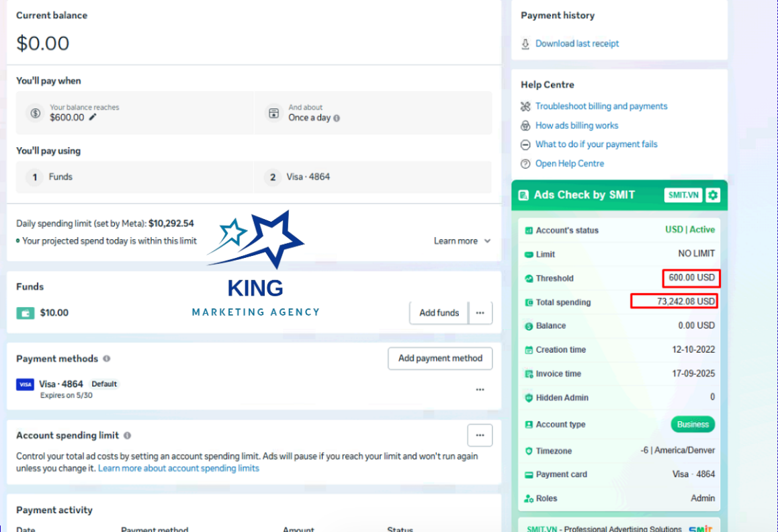Click Open Help Centre link

pos(570,164)
